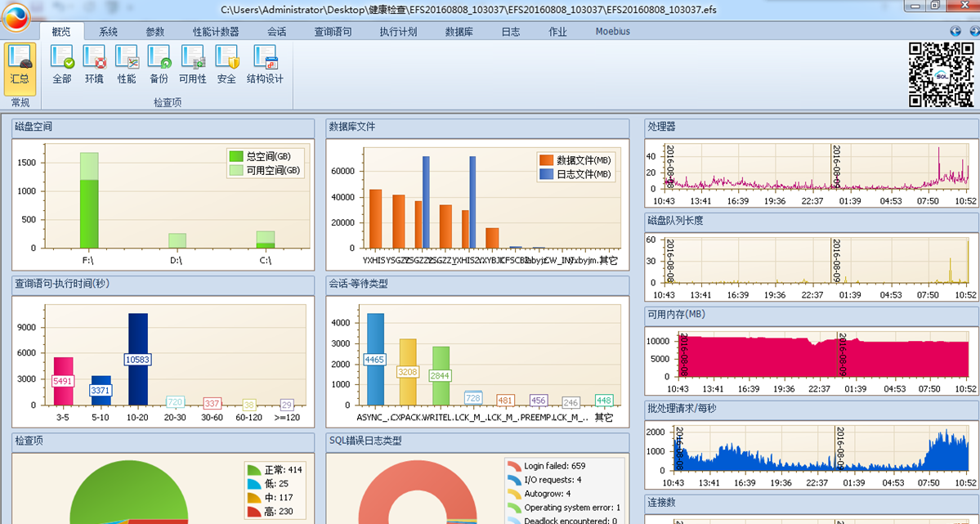Open the 会话 tab
The width and height of the screenshot is (980, 524).
[277, 31]
